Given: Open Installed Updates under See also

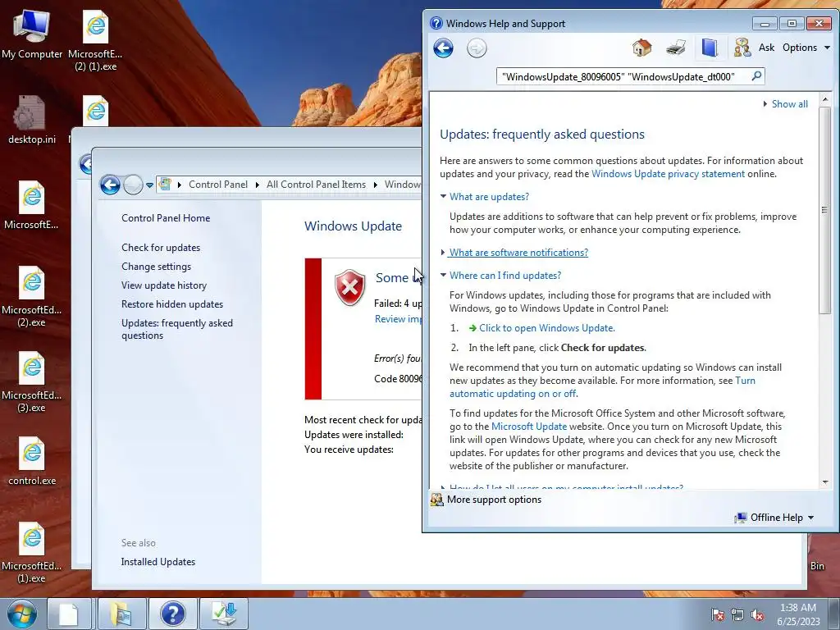Looking at the screenshot, I should click(158, 562).
